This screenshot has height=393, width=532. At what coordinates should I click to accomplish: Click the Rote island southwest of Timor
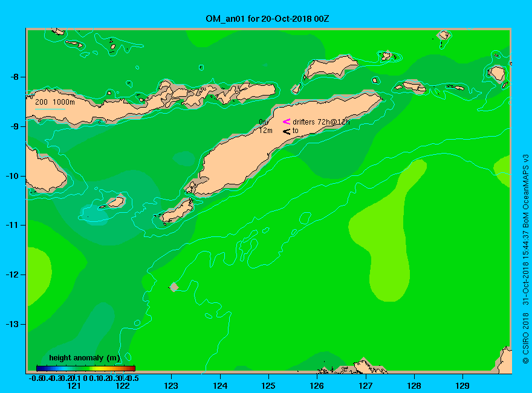pyautogui.click(x=177, y=211)
